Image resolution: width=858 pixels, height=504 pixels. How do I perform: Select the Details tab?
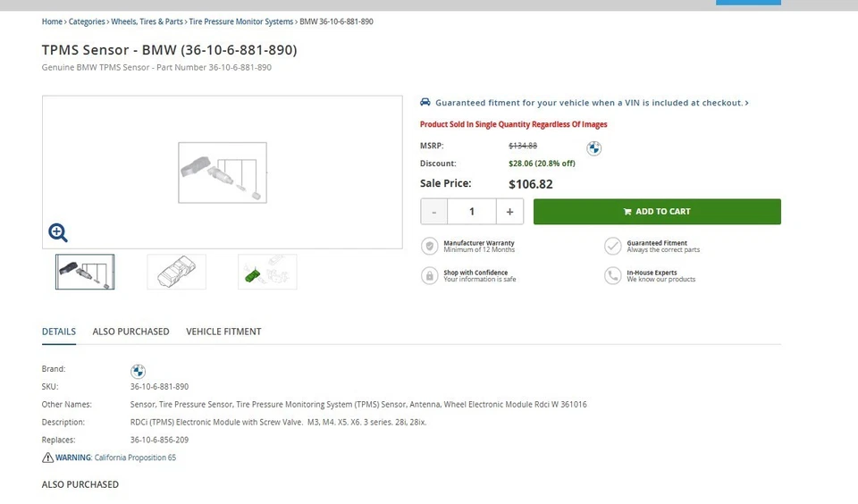59,332
